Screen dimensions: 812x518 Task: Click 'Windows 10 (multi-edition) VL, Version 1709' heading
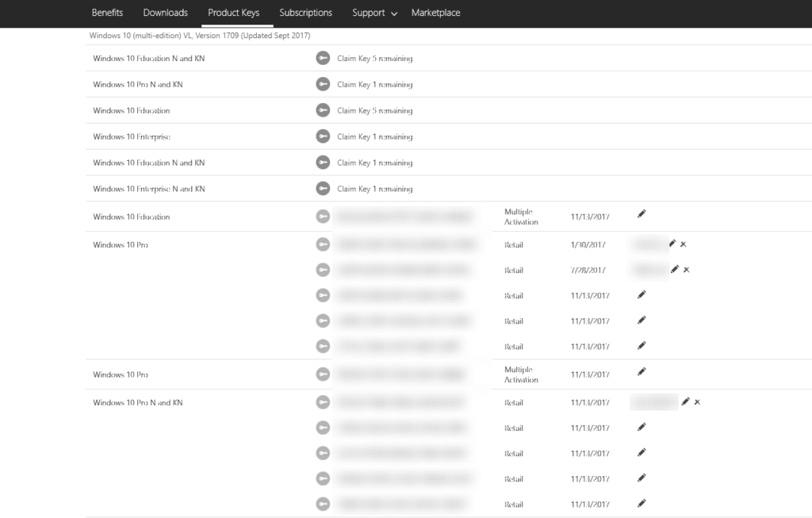coord(200,36)
